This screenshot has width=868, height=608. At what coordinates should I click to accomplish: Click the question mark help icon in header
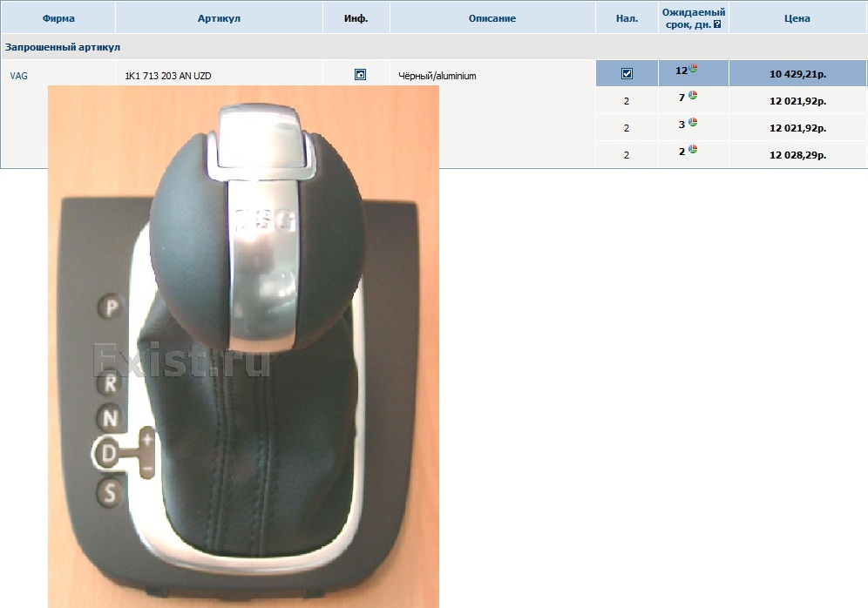[717, 24]
